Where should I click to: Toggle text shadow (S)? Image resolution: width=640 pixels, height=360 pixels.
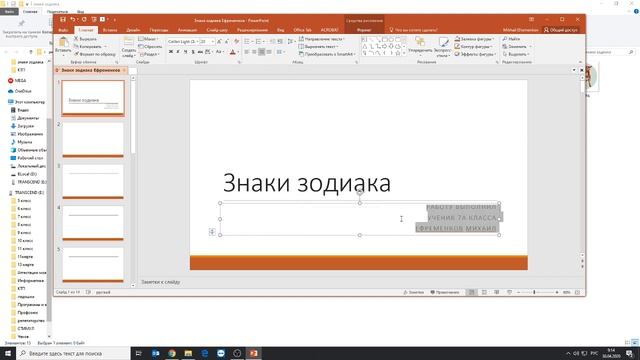click(193, 52)
